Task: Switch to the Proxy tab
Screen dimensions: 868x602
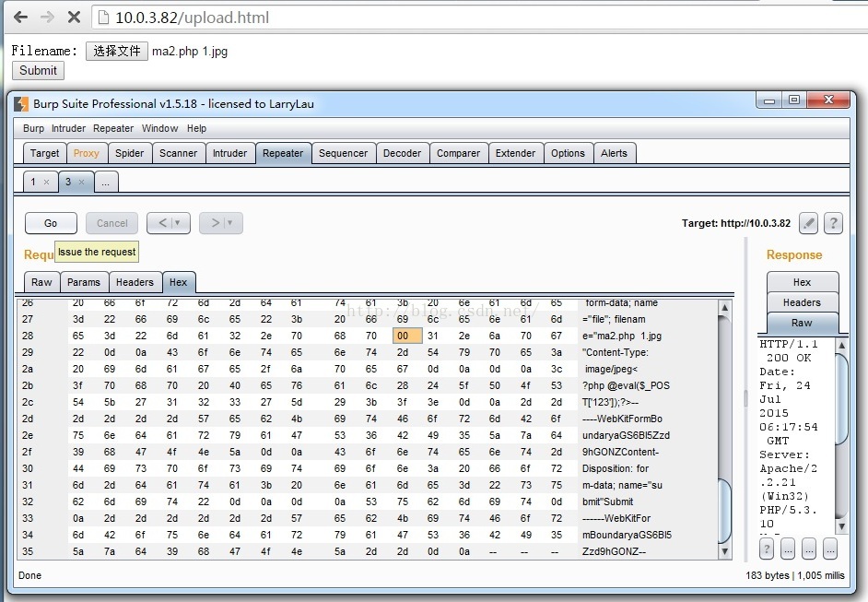Action: pyautogui.click(x=87, y=153)
